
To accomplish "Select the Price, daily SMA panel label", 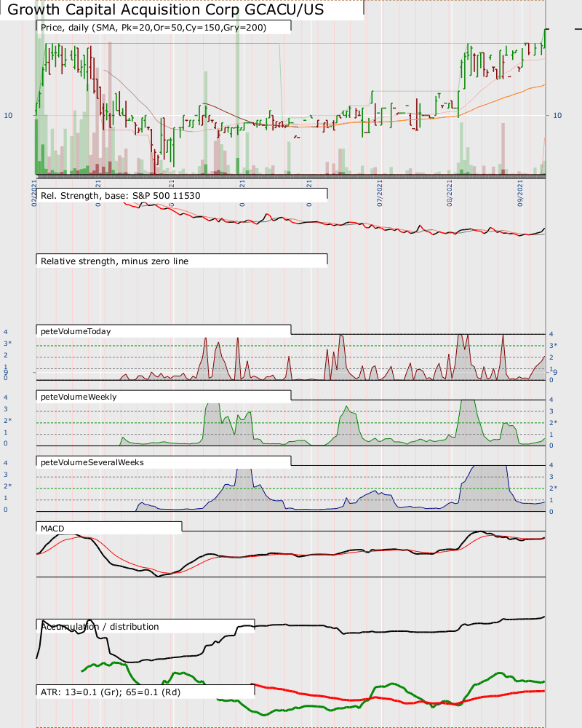I will (x=154, y=28).
